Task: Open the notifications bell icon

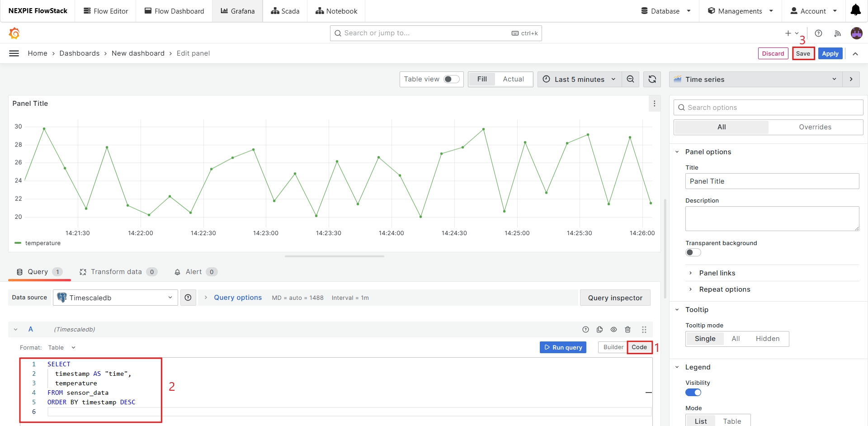Action: coord(855,10)
